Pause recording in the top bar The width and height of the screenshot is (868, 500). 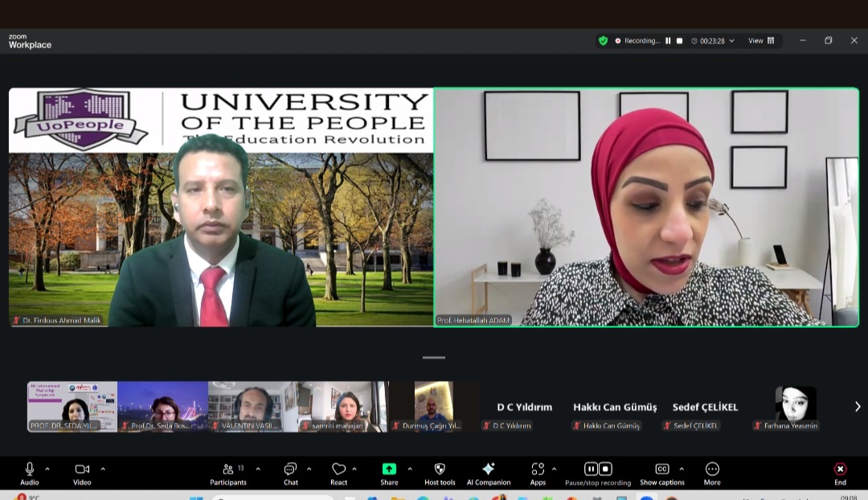(668, 41)
